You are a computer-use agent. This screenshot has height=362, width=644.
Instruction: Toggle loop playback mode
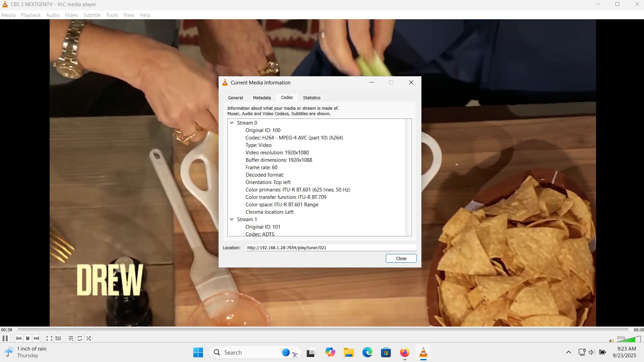[80, 338]
